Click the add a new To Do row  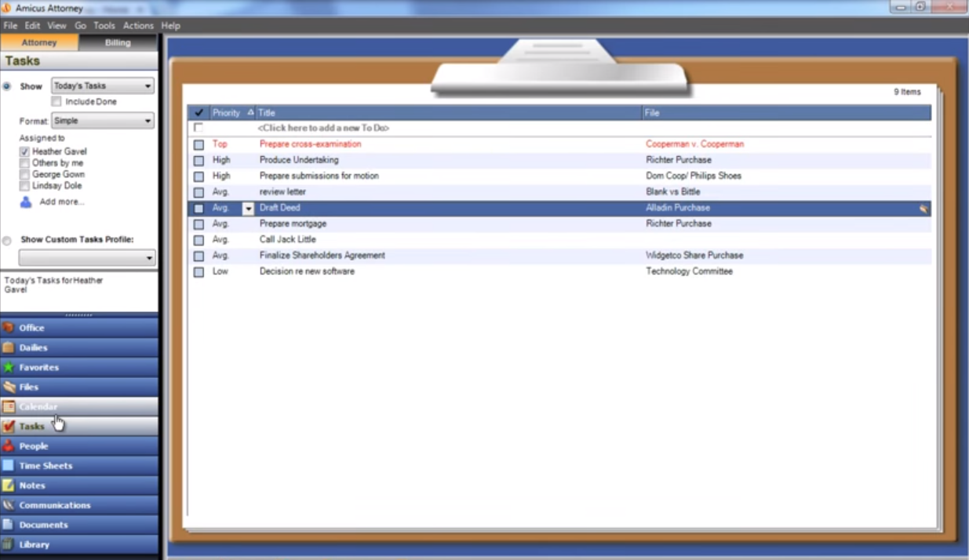(x=323, y=128)
